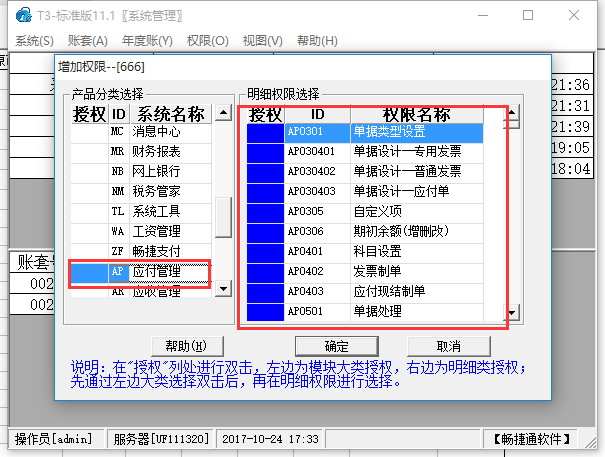Toggle authorization for AP030403 应付单
The width and height of the screenshot is (605, 457).
tap(265, 193)
